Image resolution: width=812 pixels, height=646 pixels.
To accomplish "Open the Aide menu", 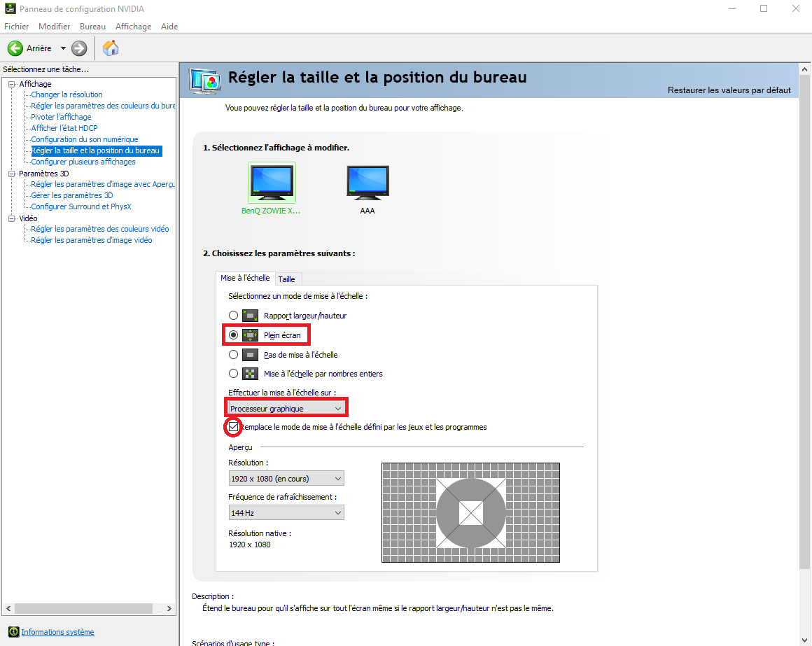I will (x=169, y=27).
